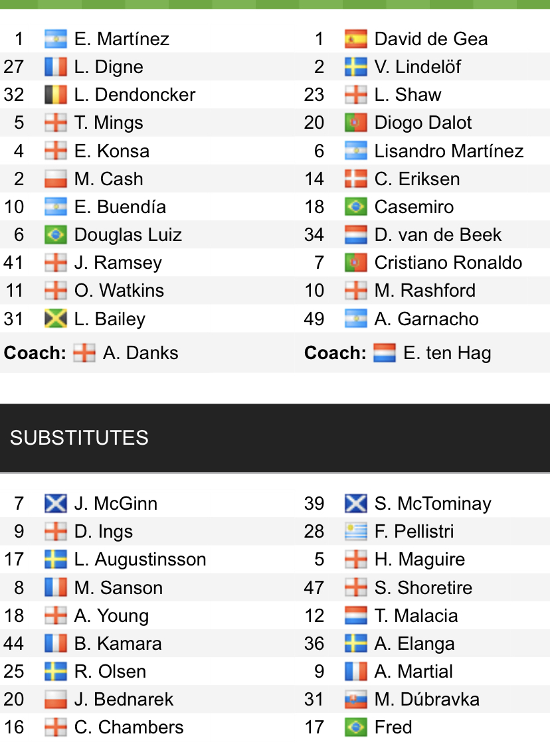Click the Uruguay flag beside F. Pellistri
Viewport: 550px width, 756px height.
356,532
